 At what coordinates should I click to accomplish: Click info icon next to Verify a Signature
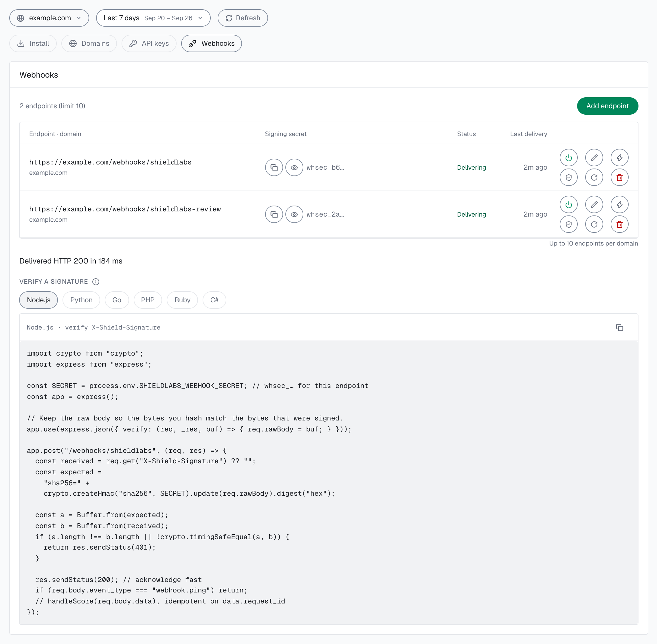tap(96, 282)
